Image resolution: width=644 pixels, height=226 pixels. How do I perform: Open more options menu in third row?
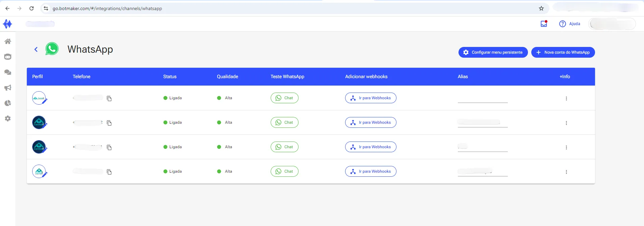click(x=566, y=147)
